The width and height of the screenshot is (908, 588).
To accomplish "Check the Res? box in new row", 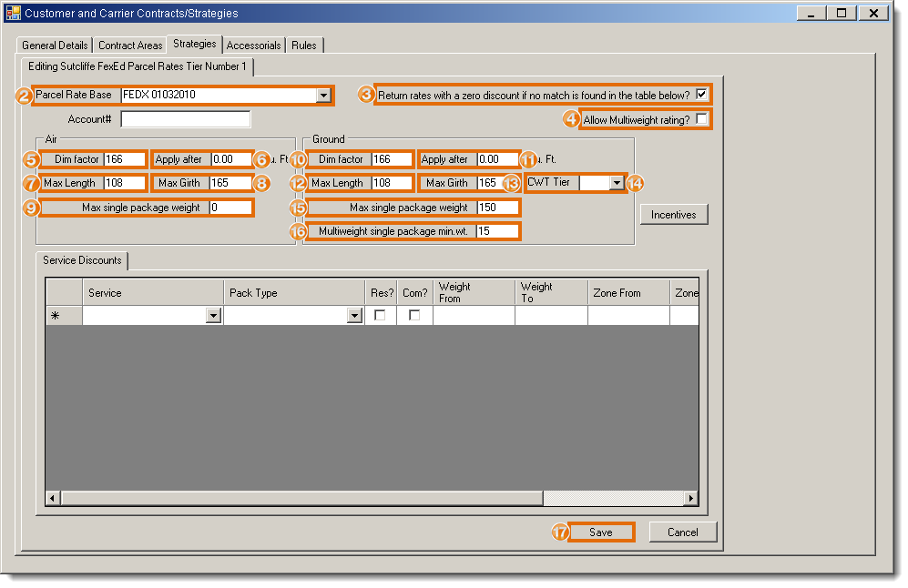I will pos(380,315).
